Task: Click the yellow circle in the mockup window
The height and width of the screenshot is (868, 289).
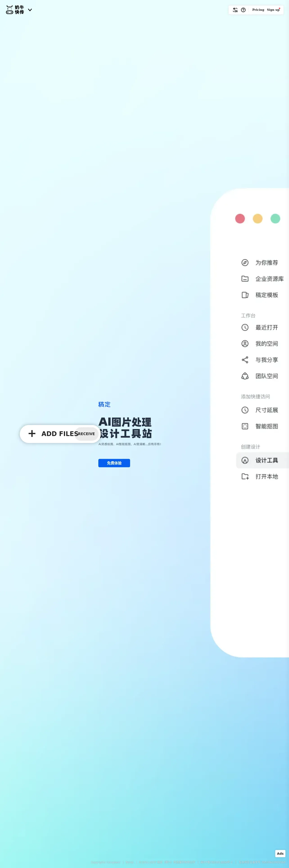Action: (x=258, y=219)
